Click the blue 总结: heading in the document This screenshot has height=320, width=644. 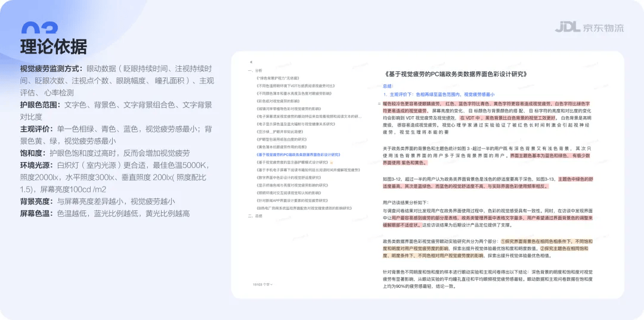click(389, 87)
